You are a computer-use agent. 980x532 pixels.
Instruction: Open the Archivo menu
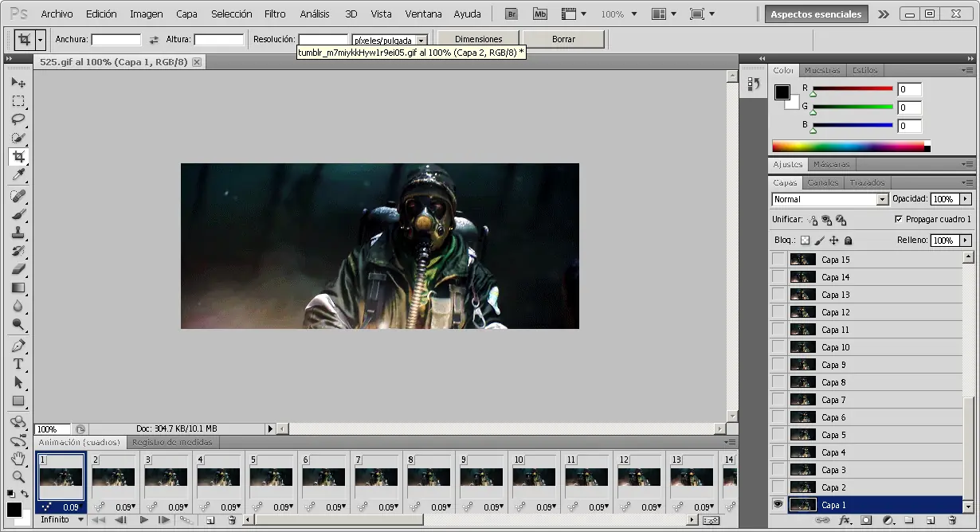(57, 14)
